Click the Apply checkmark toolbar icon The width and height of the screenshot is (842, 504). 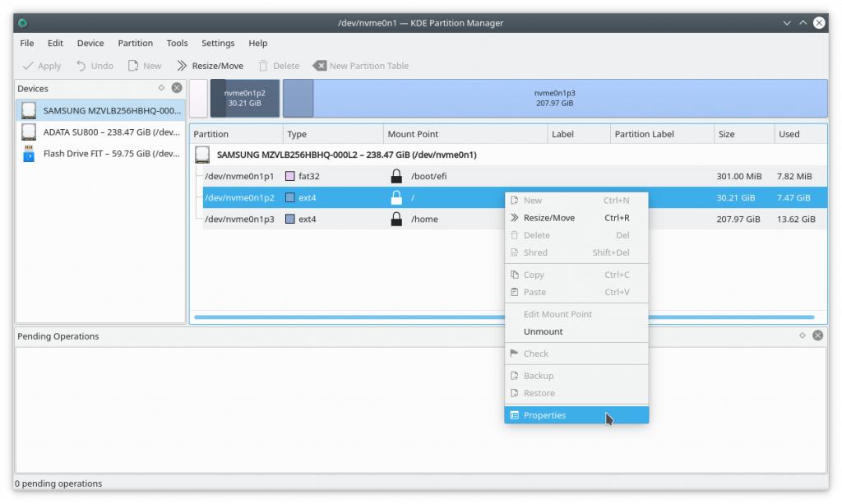[29, 66]
